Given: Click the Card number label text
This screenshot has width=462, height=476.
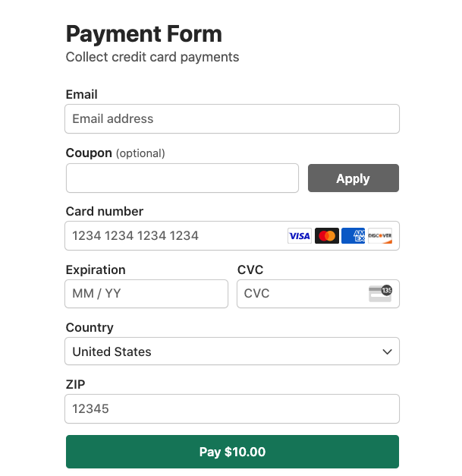Looking at the screenshot, I should [105, 211].
